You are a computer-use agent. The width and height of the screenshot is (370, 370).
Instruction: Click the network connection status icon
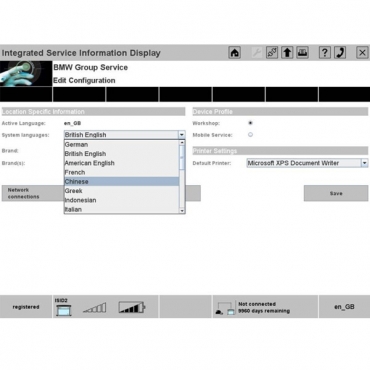[x=225, y=309]
